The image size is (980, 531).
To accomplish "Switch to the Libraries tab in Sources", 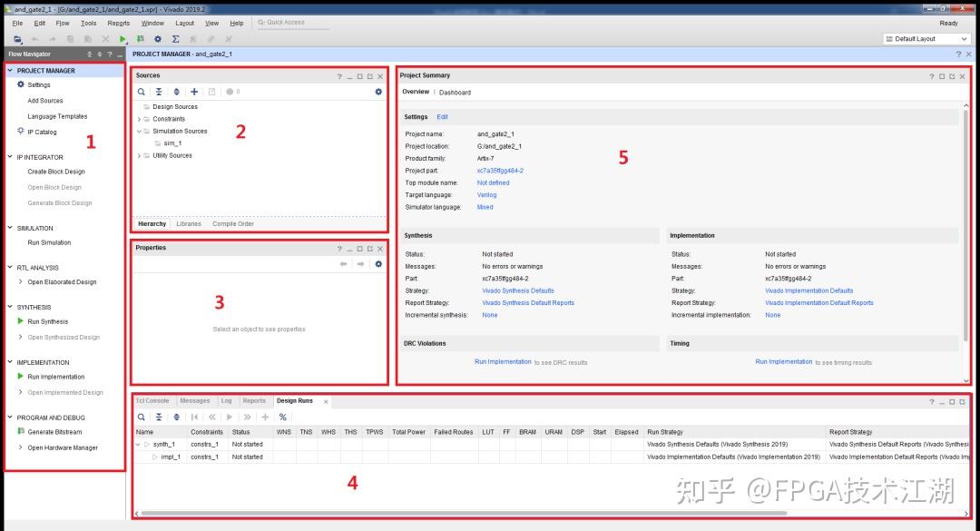I will click(187, 223).
